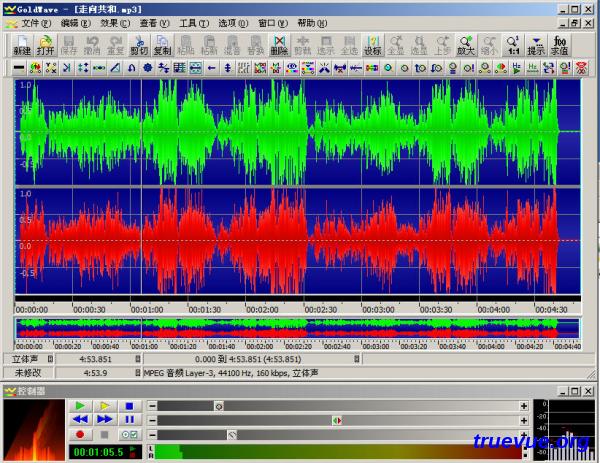600x463 pixels.
Task: Click the fast forward button
Action: coord(104,420)
